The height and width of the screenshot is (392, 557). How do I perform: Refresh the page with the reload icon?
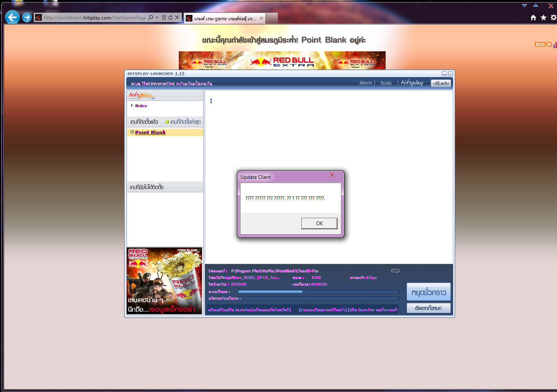[170, 18]
